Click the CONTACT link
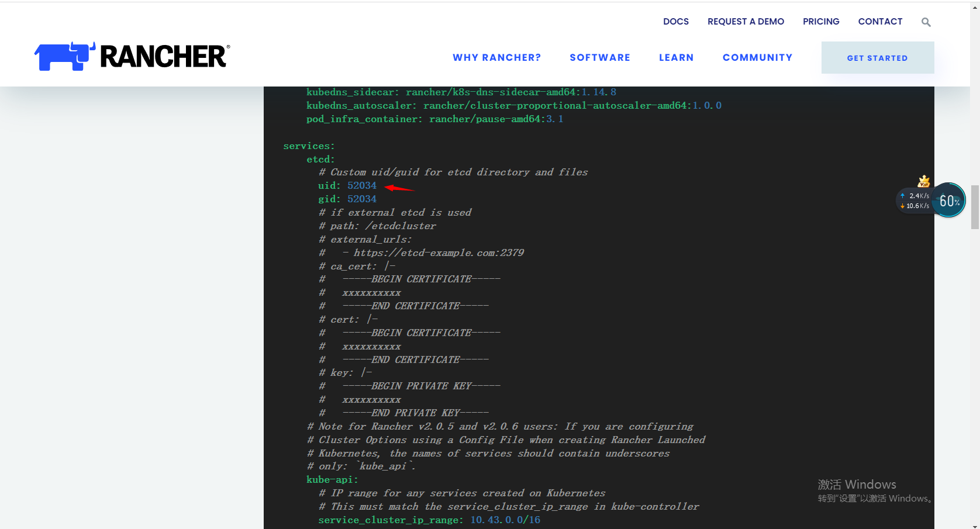This screenshot has height=529, width=980. coord(880,22)
